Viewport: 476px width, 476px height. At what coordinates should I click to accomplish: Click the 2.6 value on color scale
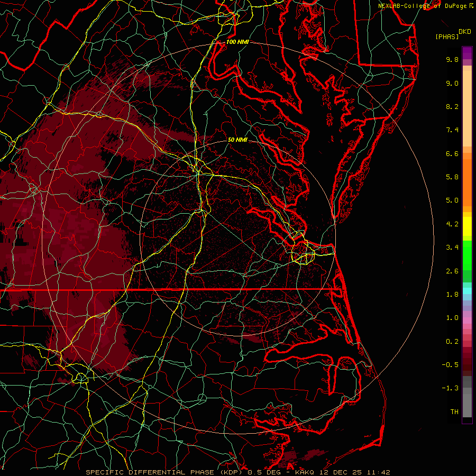pyautogui.click(x=452, y=271)
